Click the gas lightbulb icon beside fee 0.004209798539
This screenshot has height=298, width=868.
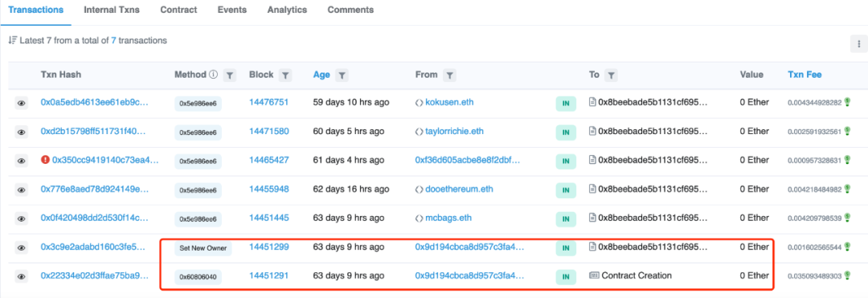coord(847,218)
